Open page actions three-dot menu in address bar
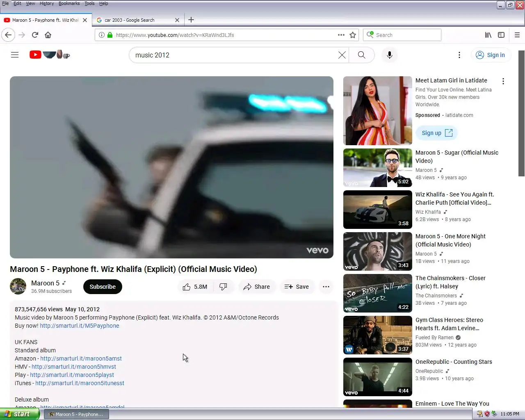The image size is (525, 420). pyautogui.click(x=341, y=35)
